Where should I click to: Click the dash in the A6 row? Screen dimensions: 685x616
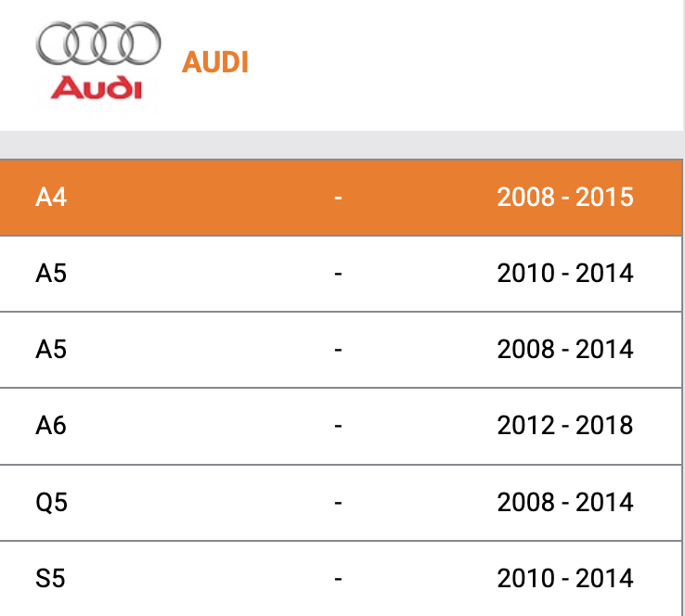point(338,426)
